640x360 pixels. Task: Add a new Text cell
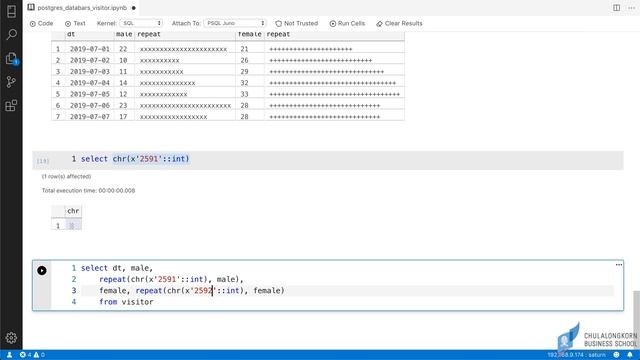pos(75,23)
